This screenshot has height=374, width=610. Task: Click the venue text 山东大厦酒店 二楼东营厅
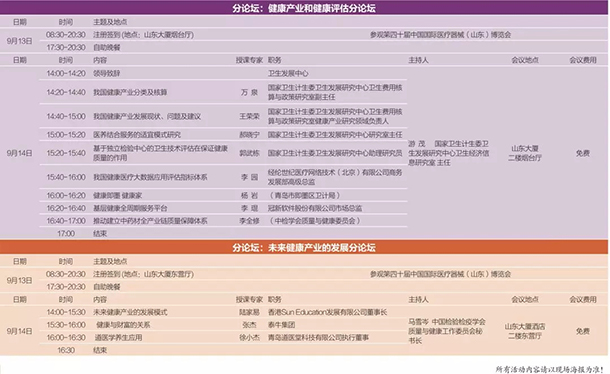525,331
